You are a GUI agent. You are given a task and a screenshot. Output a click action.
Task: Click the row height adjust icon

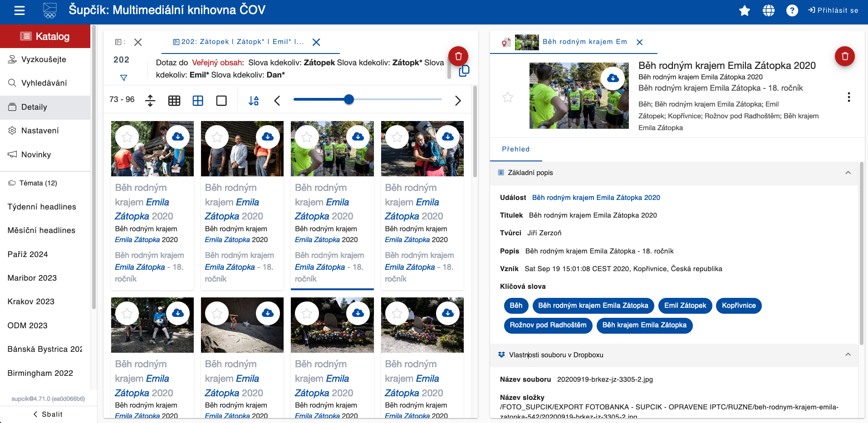(x=150, y=100)
